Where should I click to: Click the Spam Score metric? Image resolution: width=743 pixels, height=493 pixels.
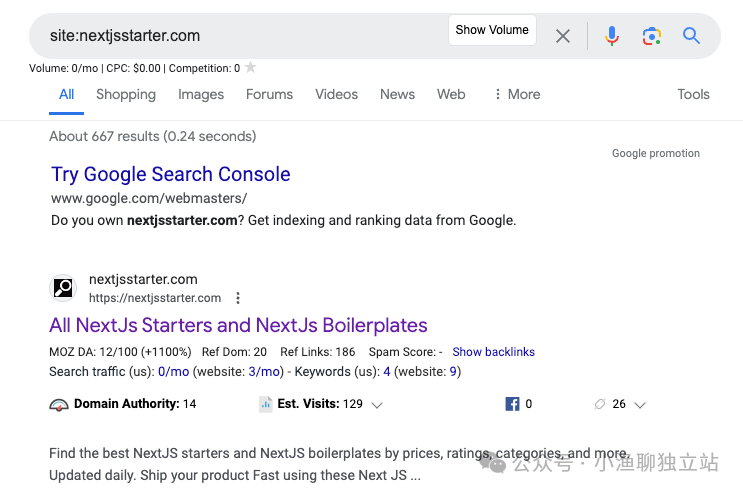[x=406, y=352]
